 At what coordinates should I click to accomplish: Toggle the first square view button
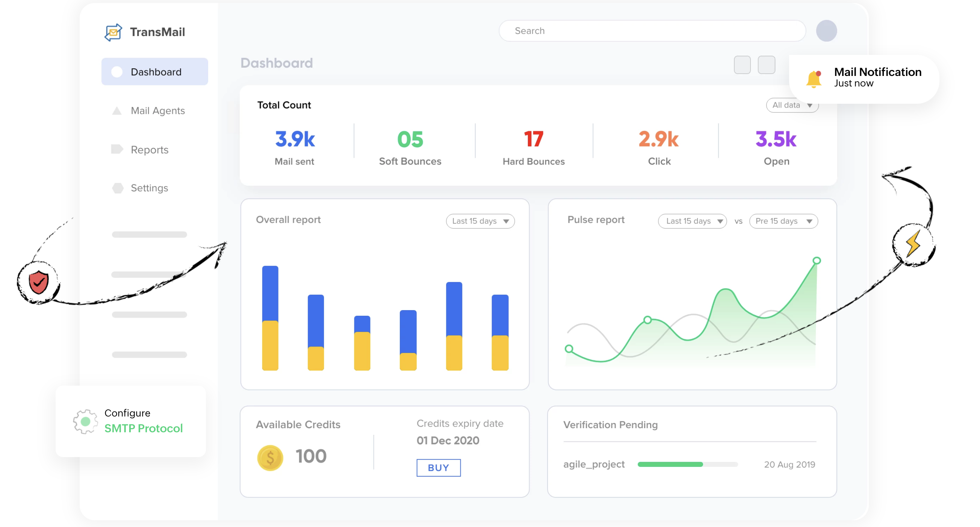click(742, 65)
